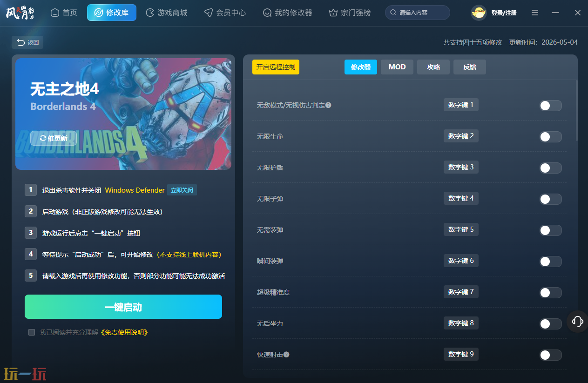Image resolution: width=588 pixels, height=383 pixels.
Task: Click 登录/注册 link
Action: pyautogui.click(x=504, y=13)
